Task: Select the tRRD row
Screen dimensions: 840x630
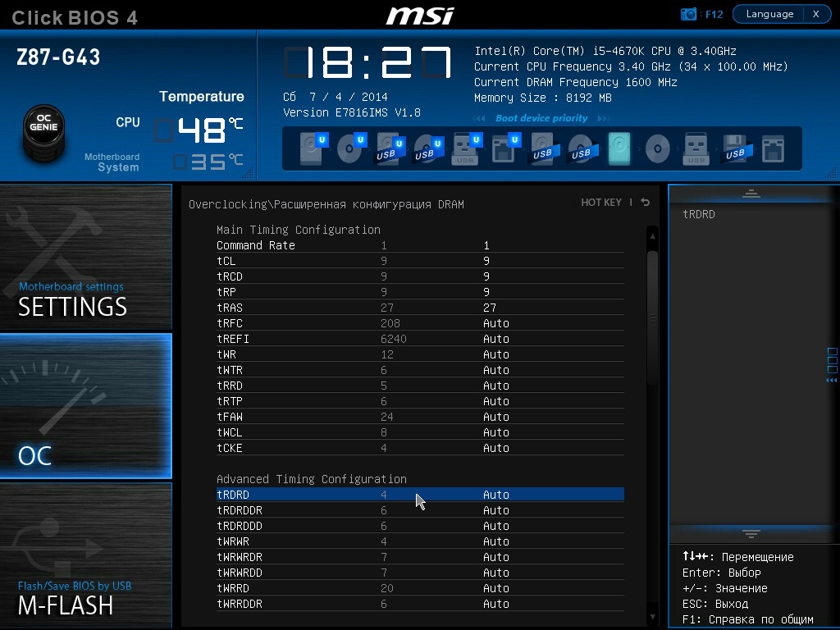Action: click(x=420, y=386)
